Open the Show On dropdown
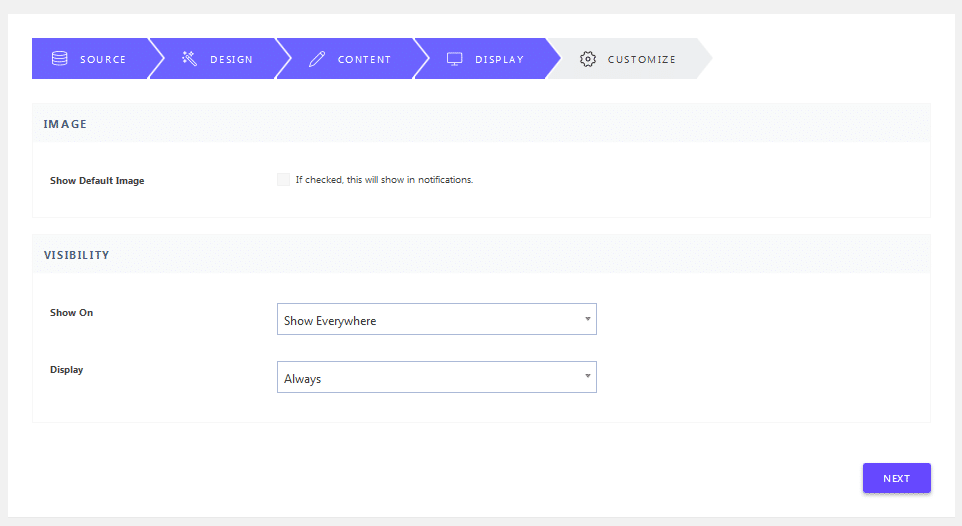The height and width of the screenshot is (526, 962). point(437,319)
